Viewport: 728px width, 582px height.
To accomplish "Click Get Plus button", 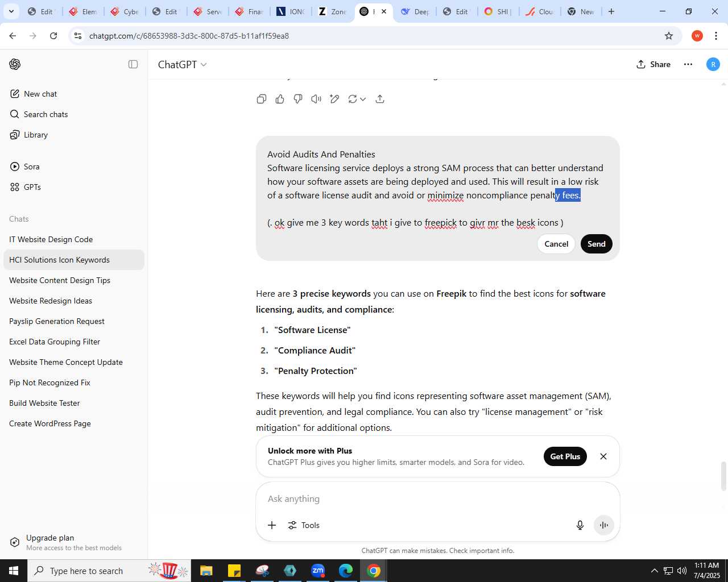I will click(x=565, y=456).
